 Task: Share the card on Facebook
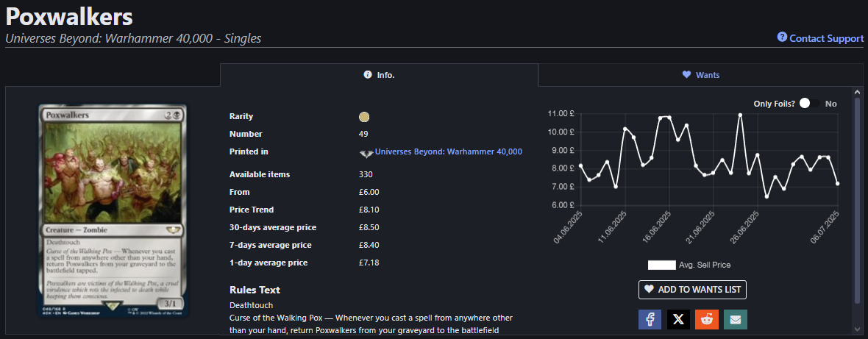point(650,319)
